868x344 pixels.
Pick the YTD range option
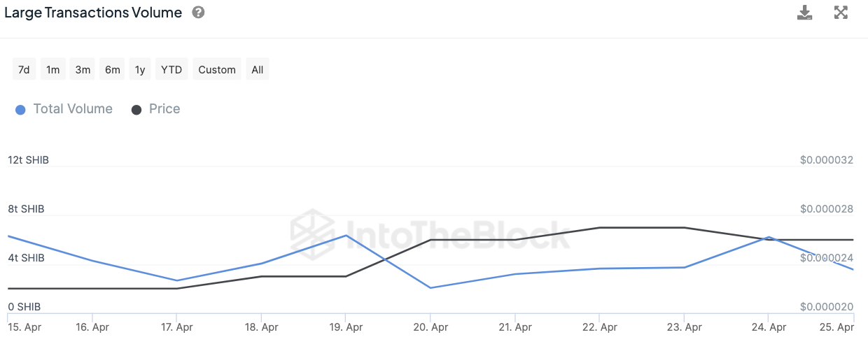coord(171,70)
